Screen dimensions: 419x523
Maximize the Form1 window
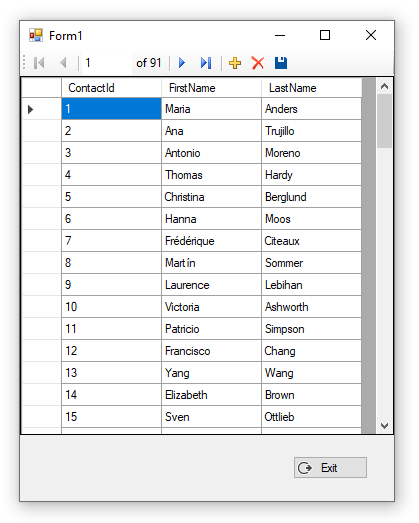tap(325, 35)
